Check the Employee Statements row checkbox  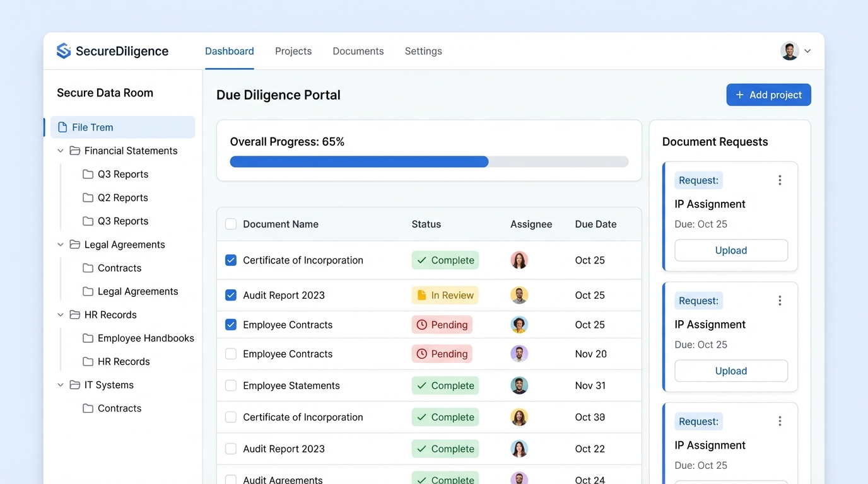click(231, 386)
